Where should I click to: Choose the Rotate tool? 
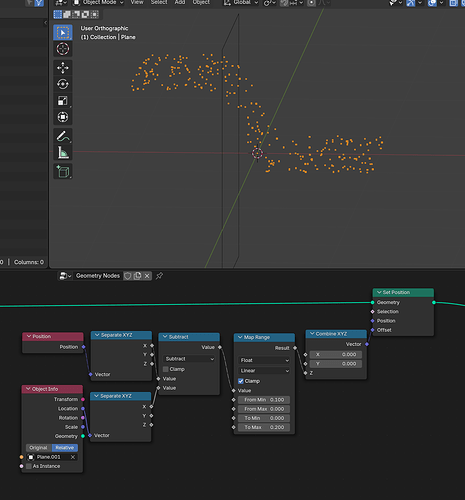63,84
